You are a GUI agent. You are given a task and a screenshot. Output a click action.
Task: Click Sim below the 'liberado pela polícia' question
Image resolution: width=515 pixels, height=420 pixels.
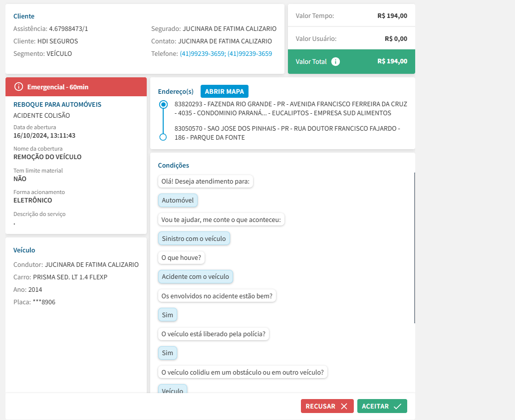(168, 353)
